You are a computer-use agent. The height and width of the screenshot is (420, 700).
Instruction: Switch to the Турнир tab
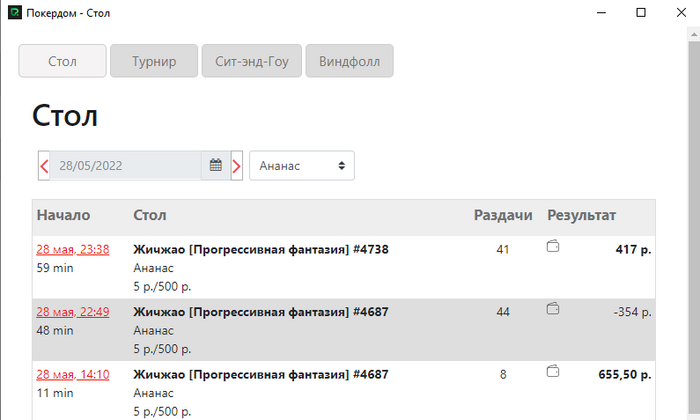tap(154, 61)
